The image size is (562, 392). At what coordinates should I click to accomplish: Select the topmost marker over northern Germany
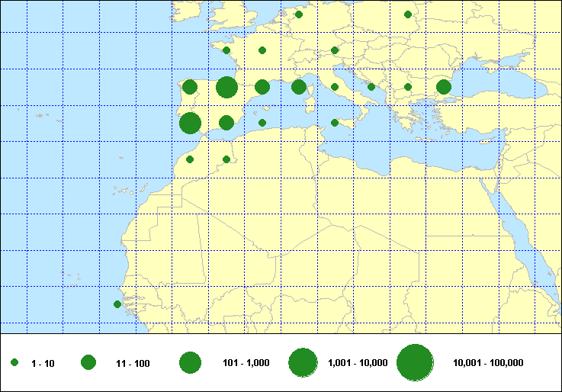tap(299, 14)
